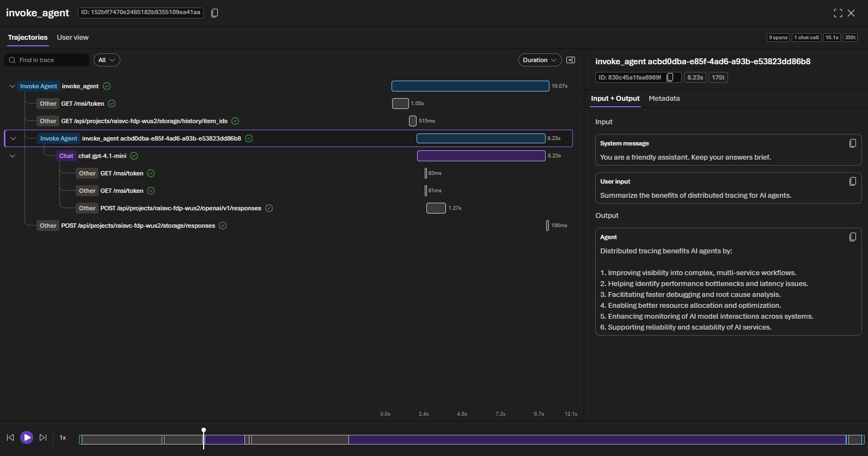Open the Input + Output tab
The height and width of the screenshot is (456, 868).
click(x=615, y=99)
